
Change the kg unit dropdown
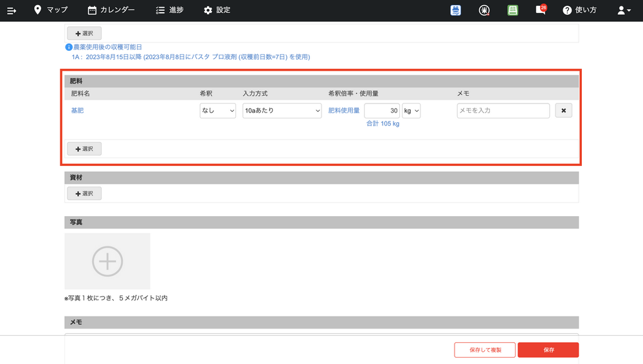click(x=411, y=111)
